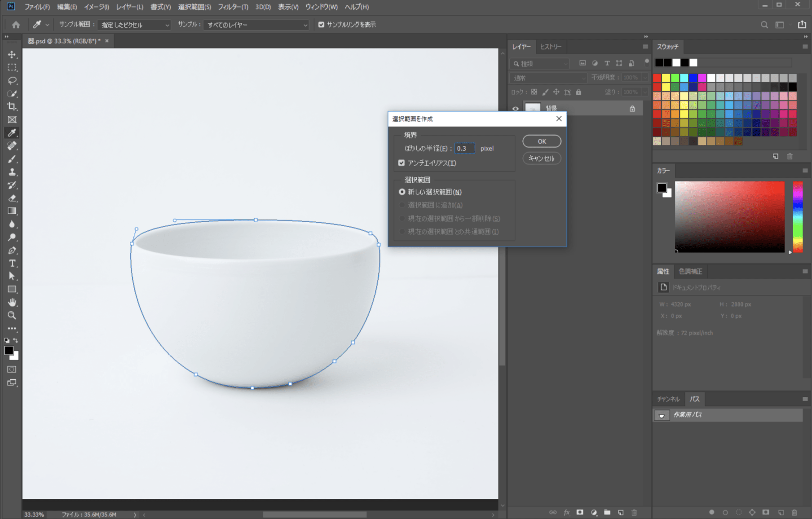Select the Lasso tool
This screenshot has width=812, height=519.
(12, 81)
